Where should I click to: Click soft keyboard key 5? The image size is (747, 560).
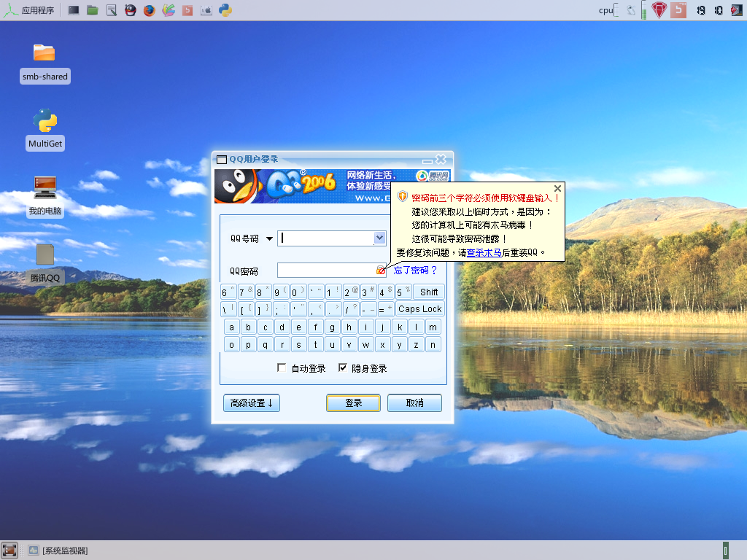point(403,292)
